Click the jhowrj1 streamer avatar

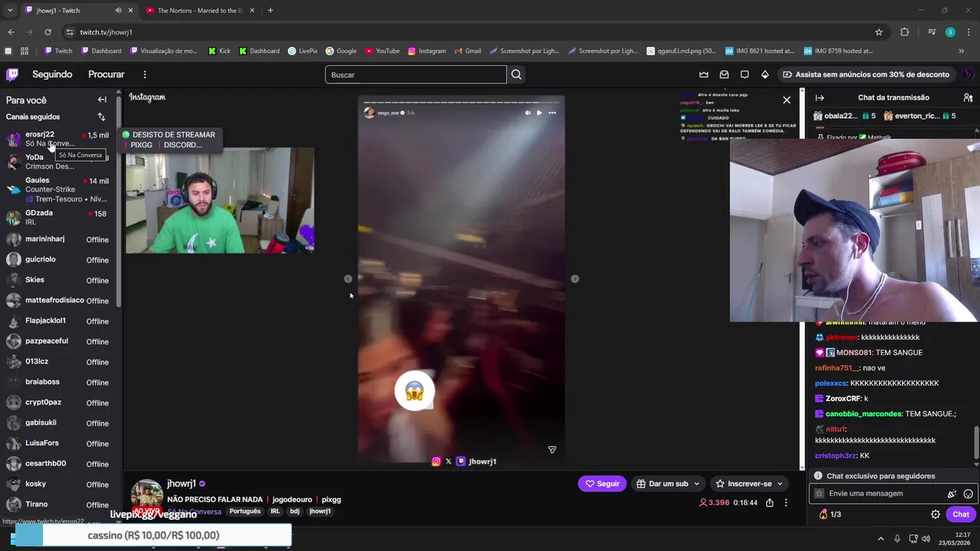click(x=146, y=495)
